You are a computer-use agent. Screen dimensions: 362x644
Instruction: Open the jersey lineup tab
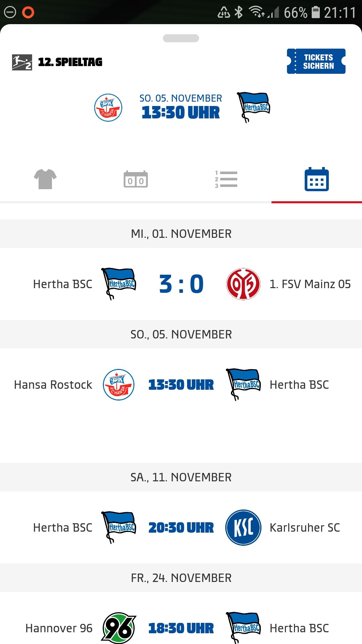[x=45, y=179]
